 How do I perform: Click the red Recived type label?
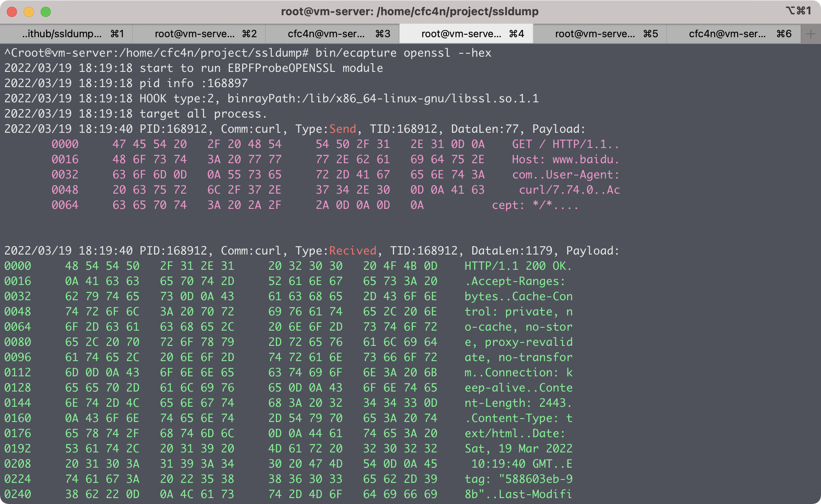click(x=353, y=251)
